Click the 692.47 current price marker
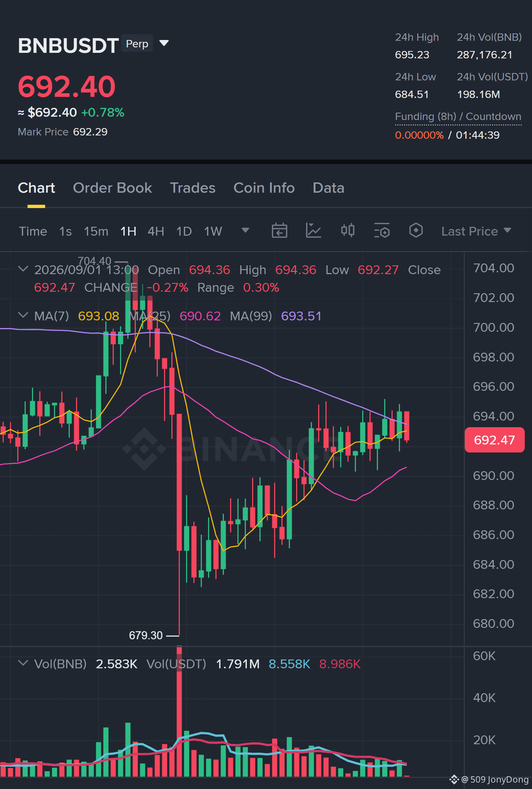Screen dimensions: 532x789 pyautogui.click(x=494, y=440)
